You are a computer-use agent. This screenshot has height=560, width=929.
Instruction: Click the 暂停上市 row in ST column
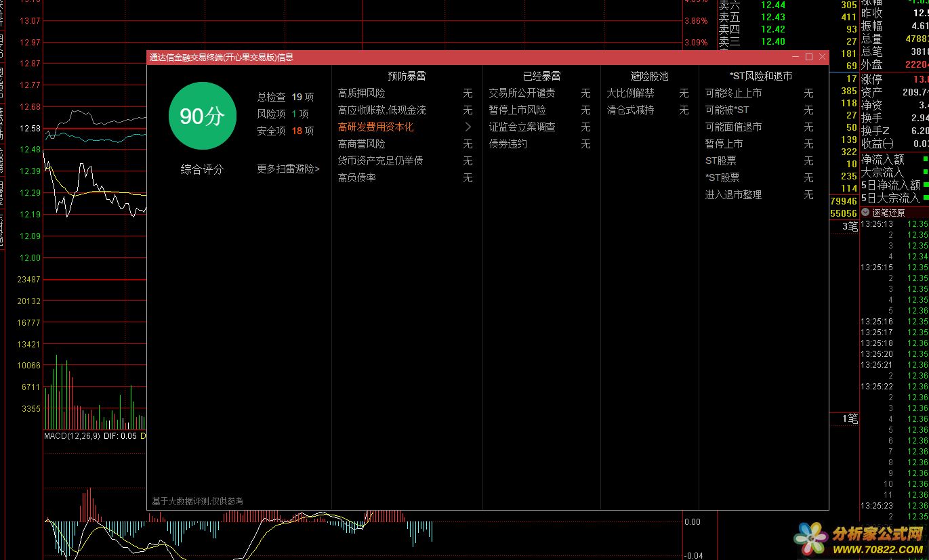[759, 144]
